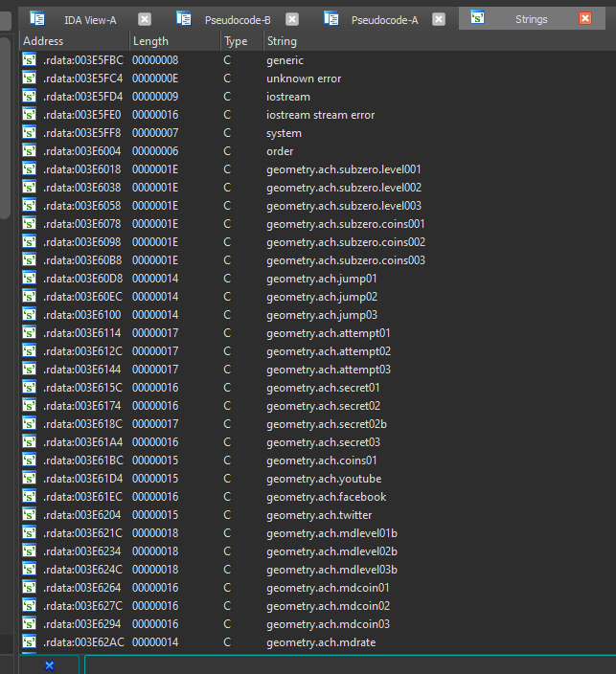Screen dimensions: 616x674
Task: Close the IDA View-A tab
Action: [145, 19]
